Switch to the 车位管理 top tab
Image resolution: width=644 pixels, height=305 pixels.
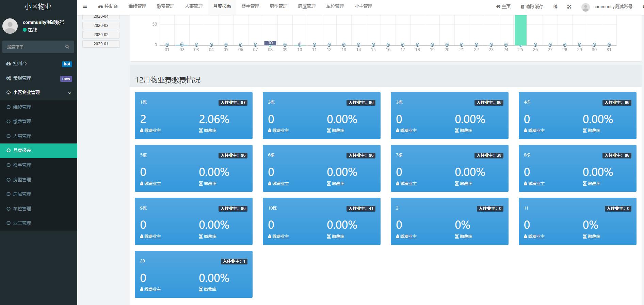click(x=335, y=6)
